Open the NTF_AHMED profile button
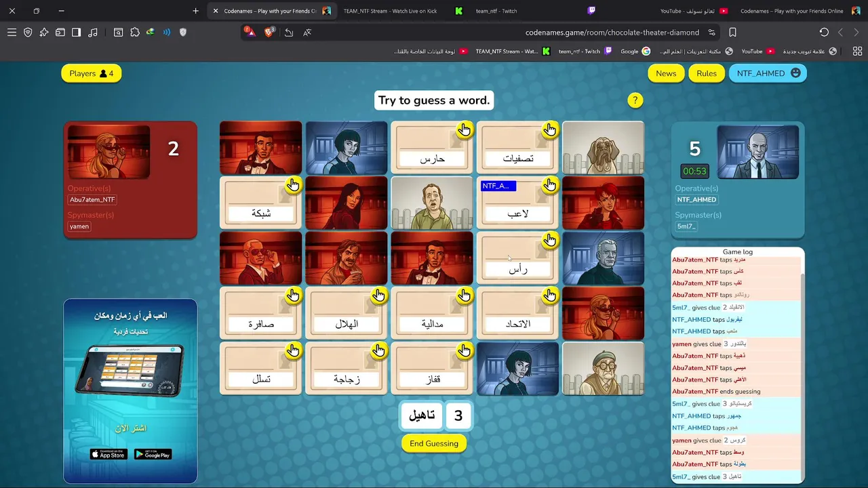The image size is (868, 488). 768,73
